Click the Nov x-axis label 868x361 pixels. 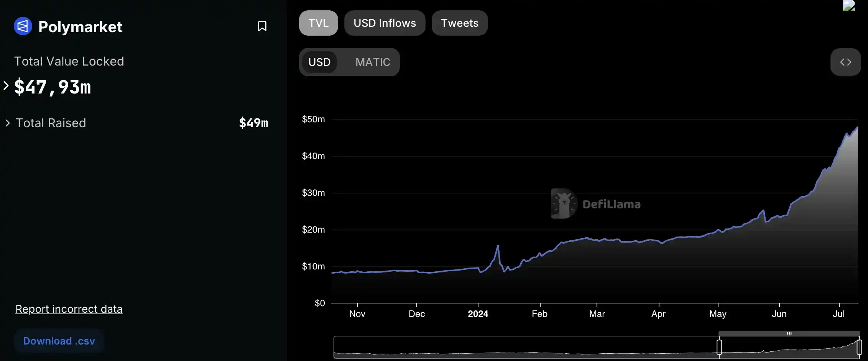pyautogui.click(x=357, y=314)
